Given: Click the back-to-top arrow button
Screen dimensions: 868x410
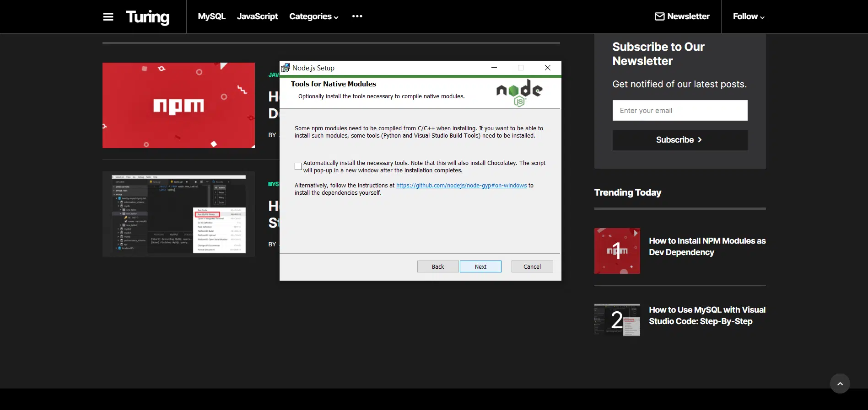Looking at the screenshot, I should [840, 383].
